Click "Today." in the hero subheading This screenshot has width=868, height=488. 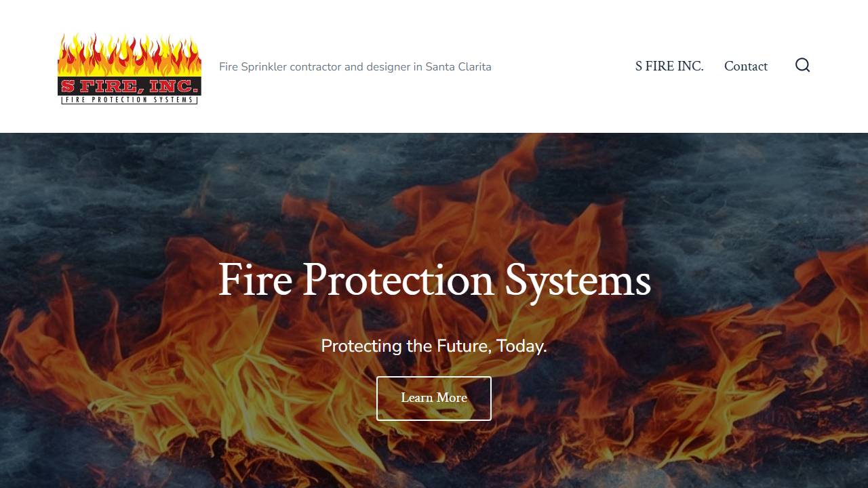(521, 346)
